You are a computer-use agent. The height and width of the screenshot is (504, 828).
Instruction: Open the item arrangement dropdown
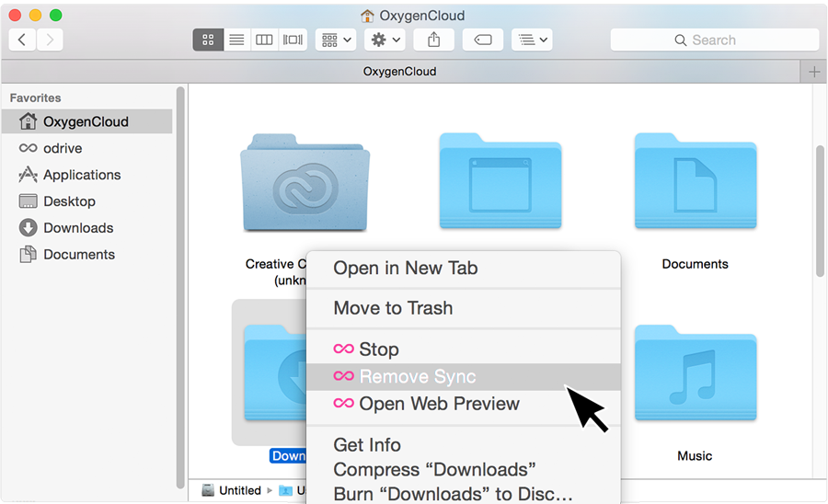336,40
